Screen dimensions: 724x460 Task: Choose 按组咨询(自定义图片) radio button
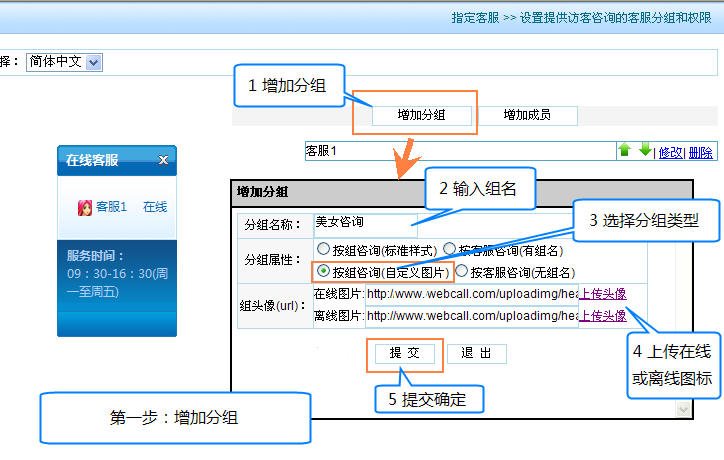(323, 270)
